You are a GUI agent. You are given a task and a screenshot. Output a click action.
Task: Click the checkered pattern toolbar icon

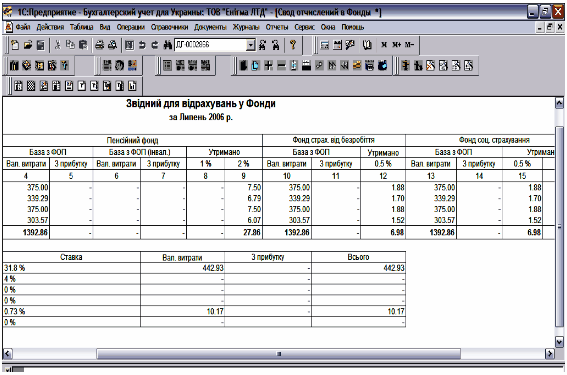(31, 86)
